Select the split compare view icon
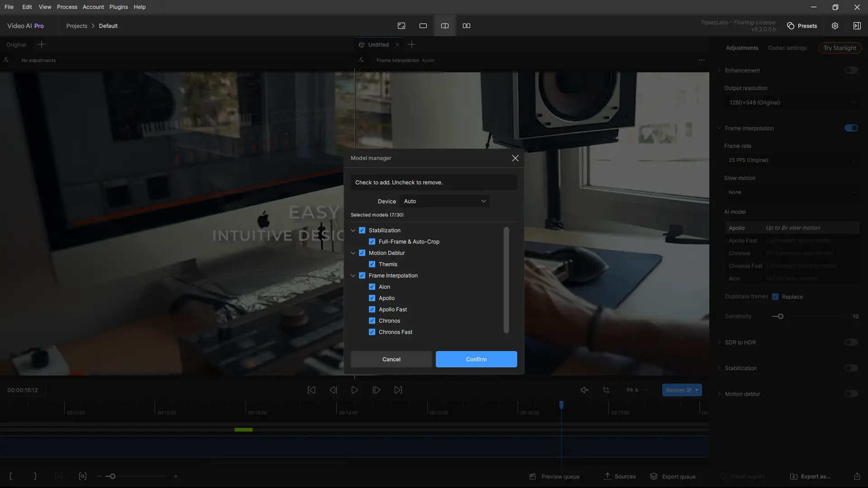The image size is (868, 488). tap(445, 26)
